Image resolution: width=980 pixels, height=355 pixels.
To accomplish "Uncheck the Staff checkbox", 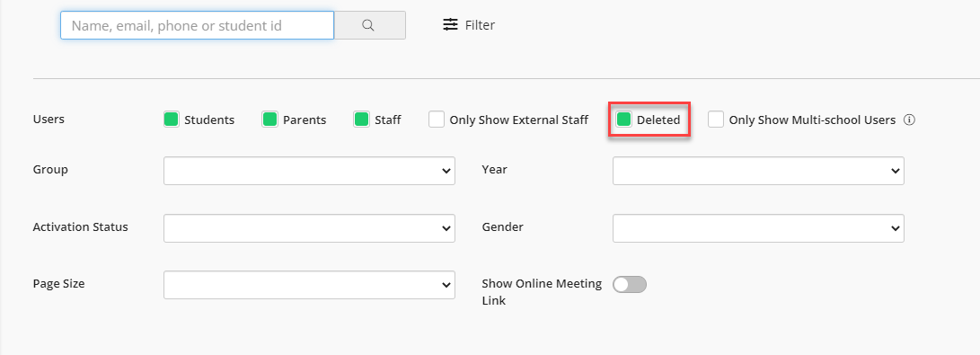I will [x=361, y=120].
